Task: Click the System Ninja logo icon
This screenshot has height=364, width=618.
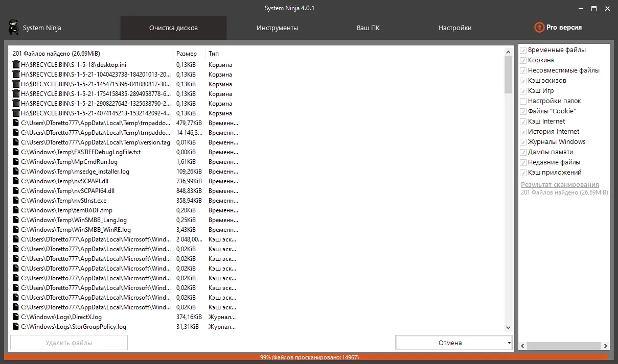Action: 14,28
